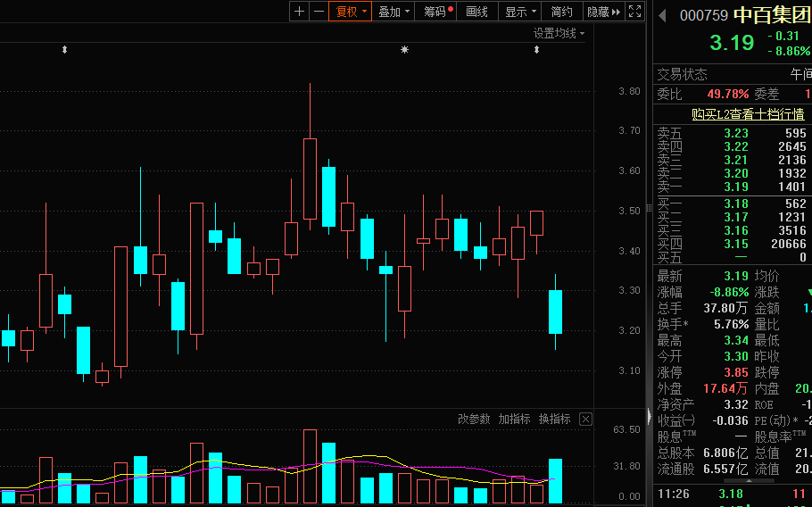Zoom in the chart with plus button
The image size is (812, 507).
[299, 12]
